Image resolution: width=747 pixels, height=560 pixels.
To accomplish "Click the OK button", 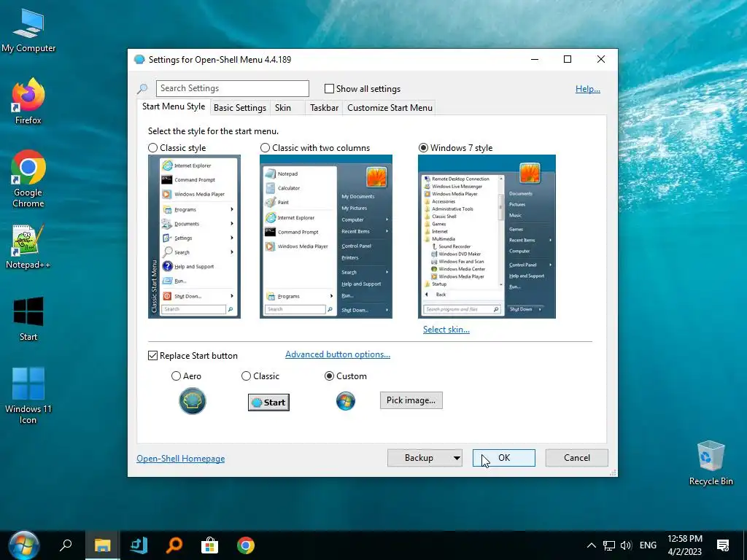I will pyautogui.click(x=503, y=458).
